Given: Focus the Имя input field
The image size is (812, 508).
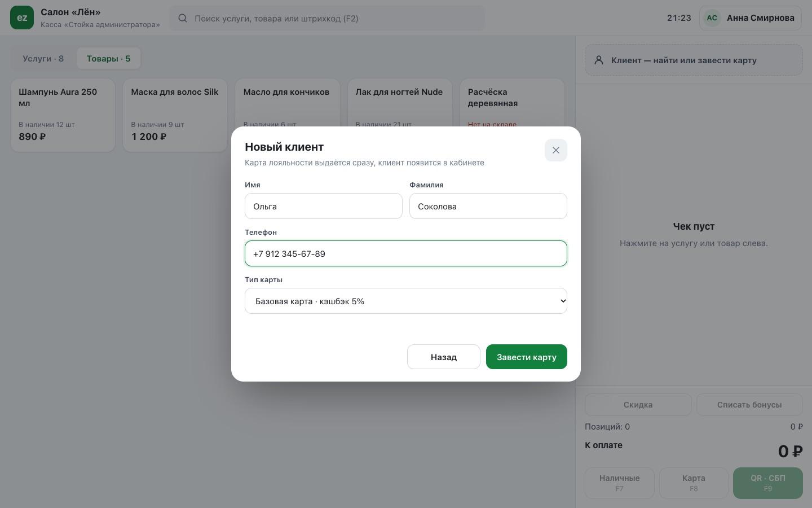Looking at the screenshot, I should click(x=323, y=206).
